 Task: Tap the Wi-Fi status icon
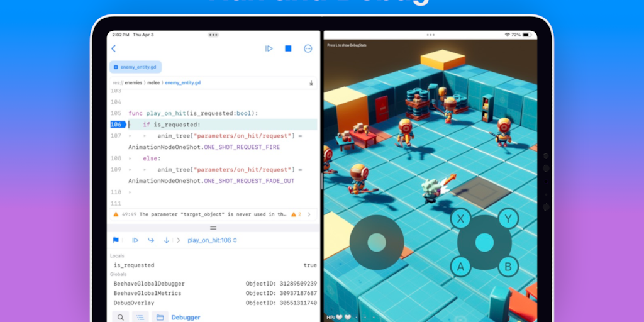click(x=508, y=35)
